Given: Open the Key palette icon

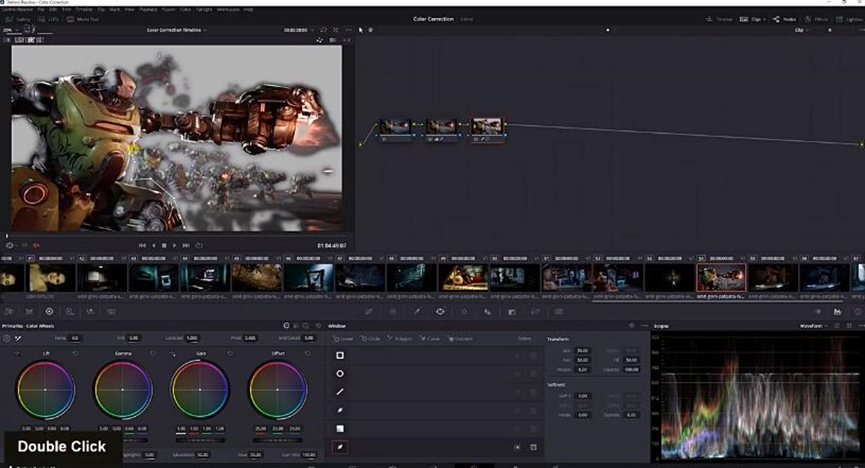Looking at the screenshot, I should coord(535,311).
